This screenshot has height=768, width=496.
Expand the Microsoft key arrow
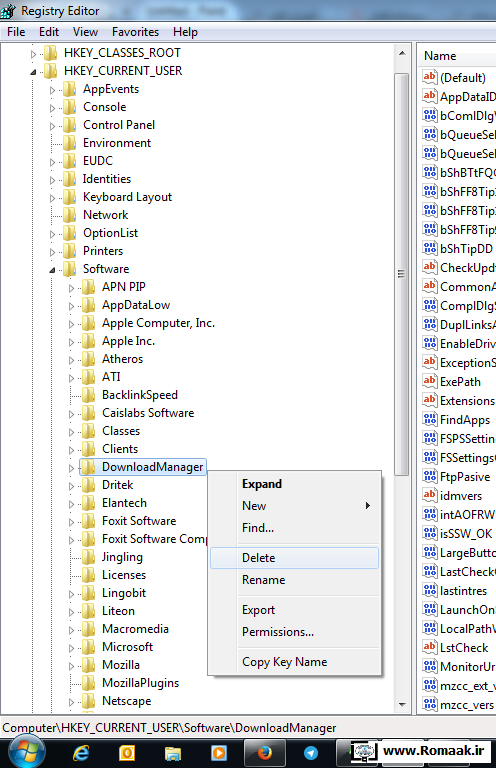coord(71,648)
